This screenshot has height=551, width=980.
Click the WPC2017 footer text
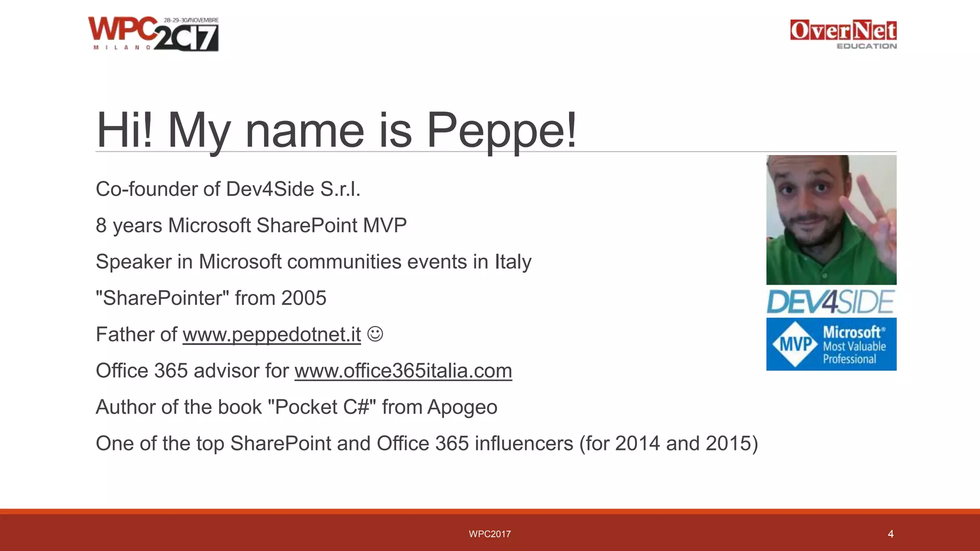(490, 534)
